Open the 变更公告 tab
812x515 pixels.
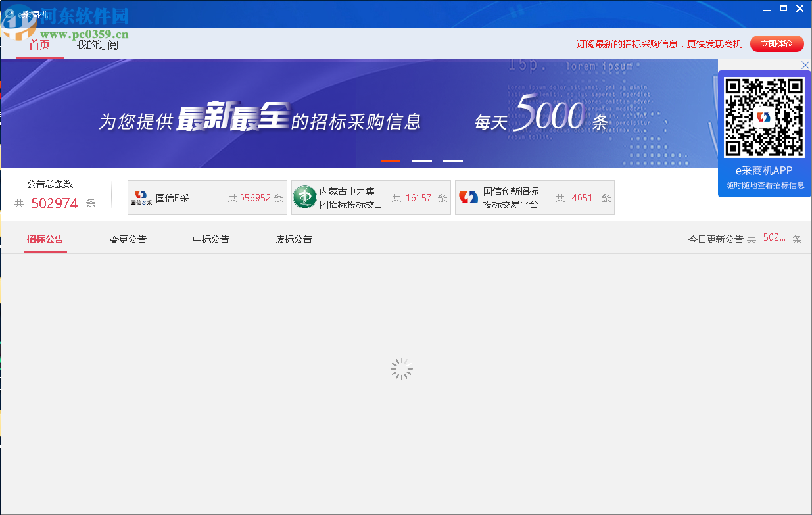128,239
